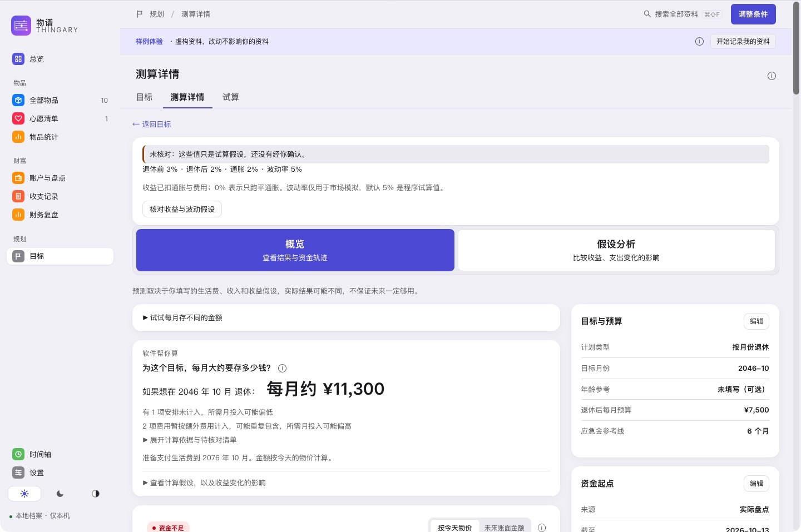
Task: Switch to dark theme moon button
Action: pos(60,494)
